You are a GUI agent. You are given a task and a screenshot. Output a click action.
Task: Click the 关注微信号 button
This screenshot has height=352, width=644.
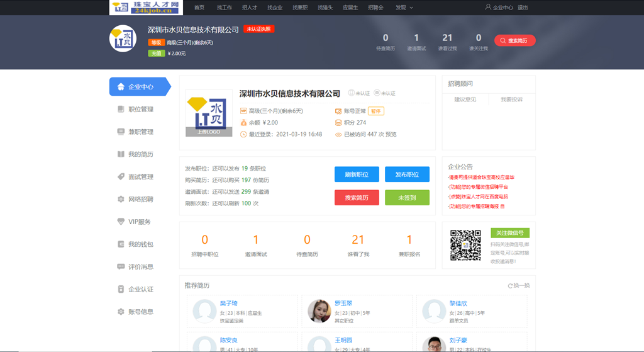pos(509,233)
